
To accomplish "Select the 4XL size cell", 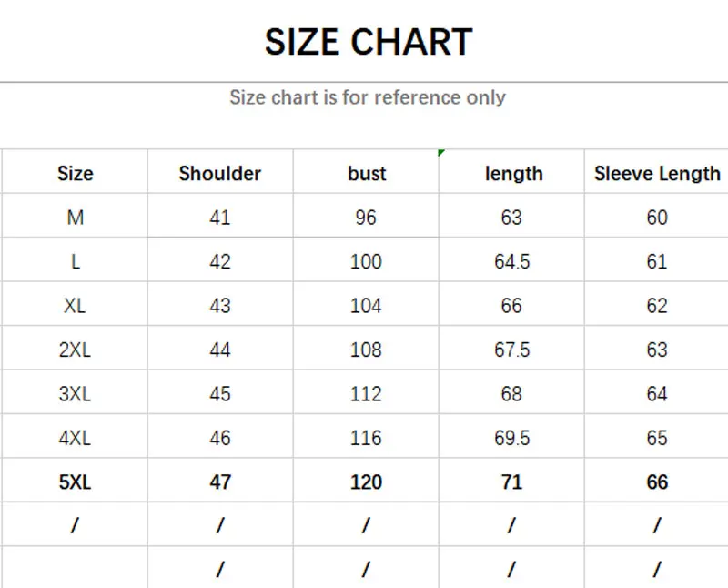I will 75,438.
